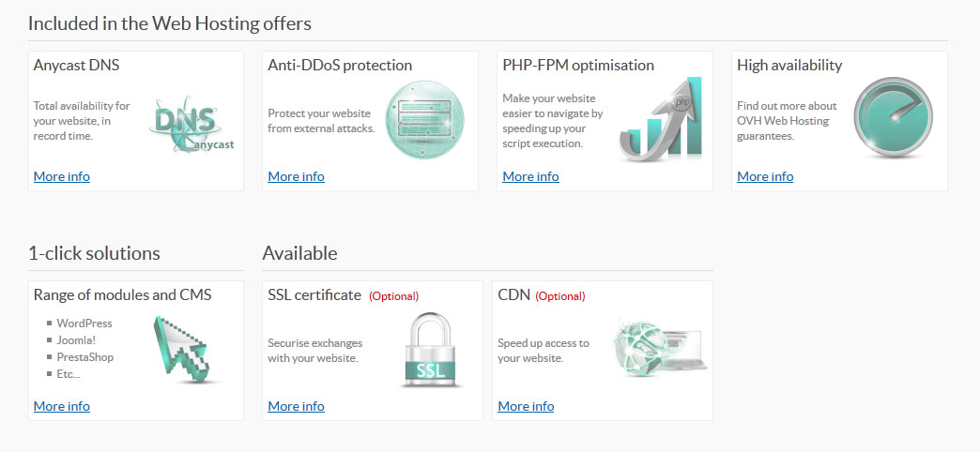This screenshot has height=452, width=980.
Task: Click the CDN globe and laptop icon
Action: click(660, 349)
